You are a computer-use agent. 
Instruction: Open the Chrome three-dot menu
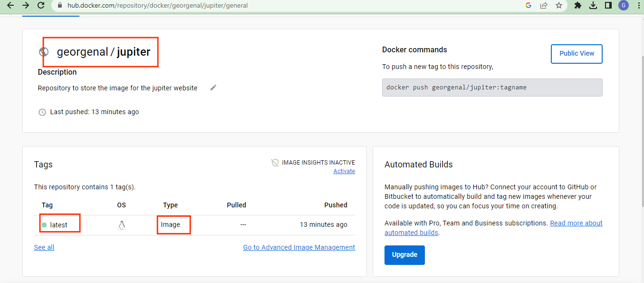(x=638, y=6)
